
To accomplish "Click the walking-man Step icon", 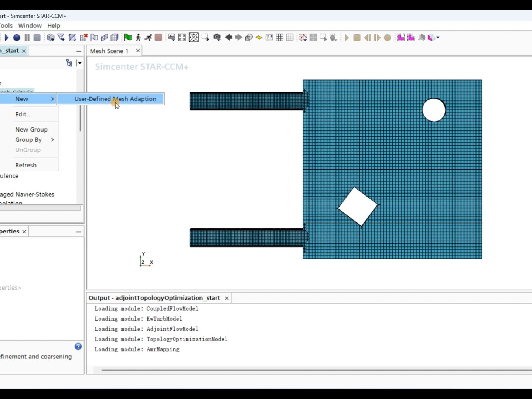I will coord(138,37).
